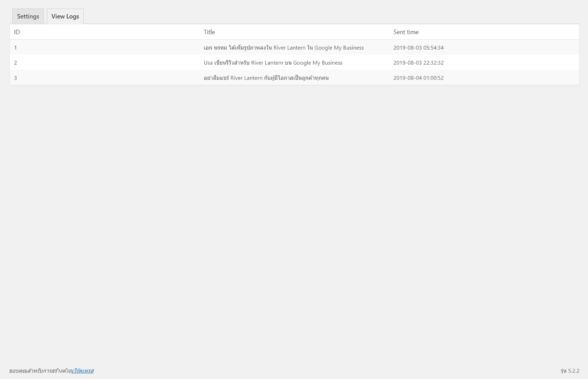Click River Lantern in the third log title
This screenshot has width=588, height=379.
[246, 78]
